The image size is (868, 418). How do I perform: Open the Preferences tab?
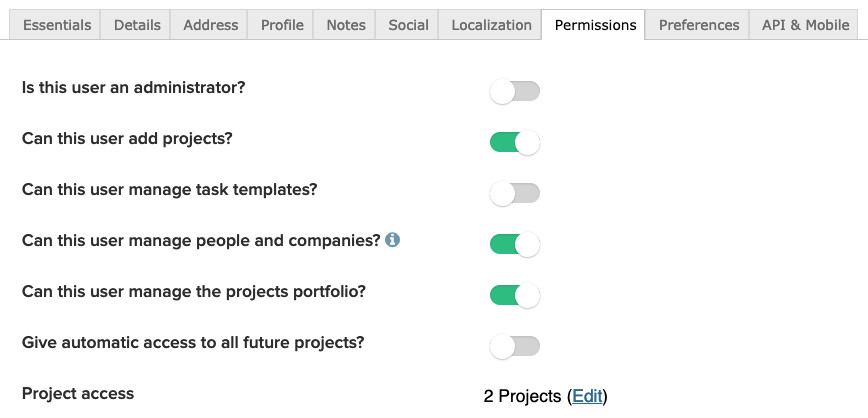tap(699, 25)
